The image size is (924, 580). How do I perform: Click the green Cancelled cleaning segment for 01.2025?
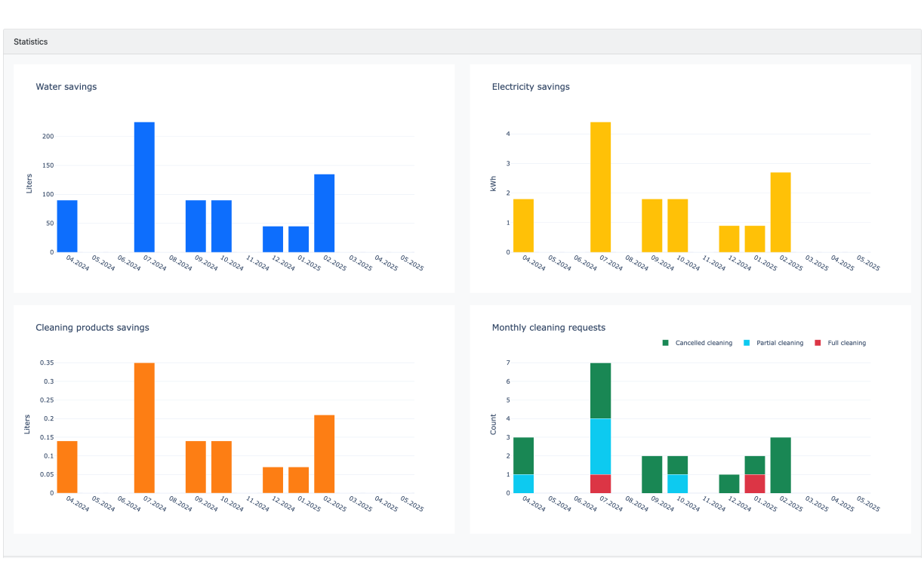click(754, 465)
